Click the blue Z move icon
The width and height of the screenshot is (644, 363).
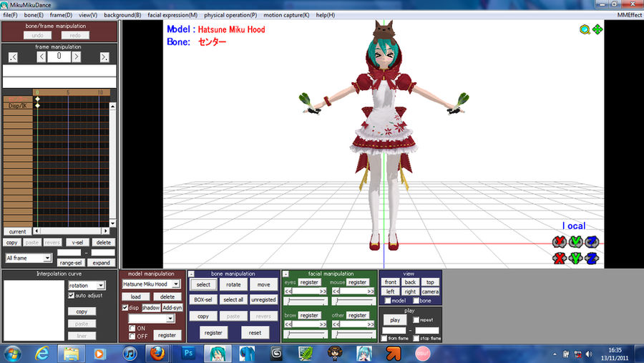point(592,258)
